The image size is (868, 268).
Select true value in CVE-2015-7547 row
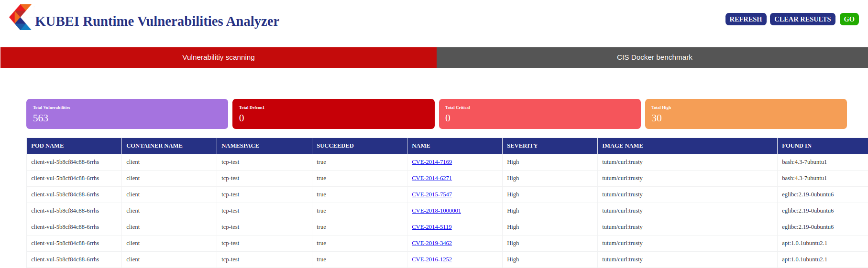[x=321, y=194]
